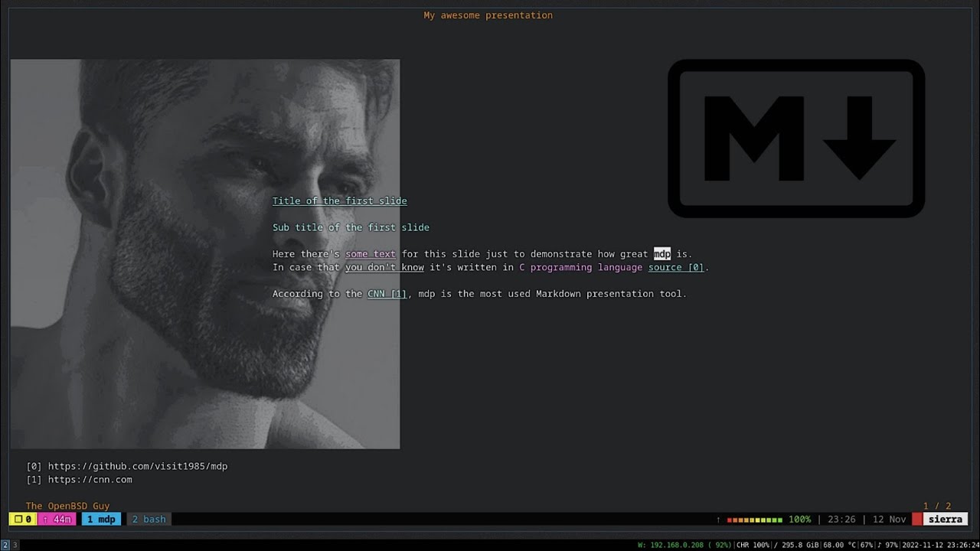Click the uptime segment showing 44m

pos(56,520)
